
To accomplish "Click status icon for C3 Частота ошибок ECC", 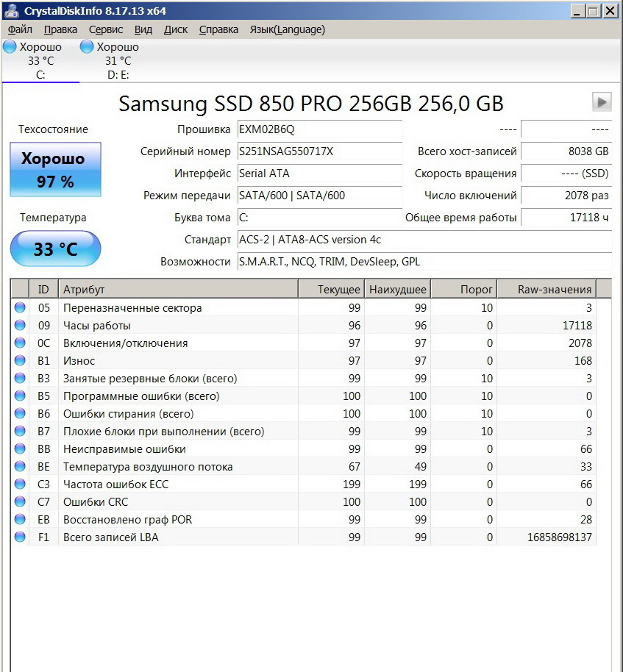I will point(20,484).
